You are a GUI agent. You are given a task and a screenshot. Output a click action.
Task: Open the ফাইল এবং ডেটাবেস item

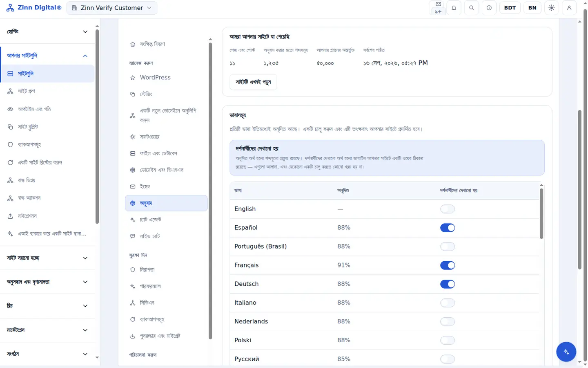(x=166, y=153)
